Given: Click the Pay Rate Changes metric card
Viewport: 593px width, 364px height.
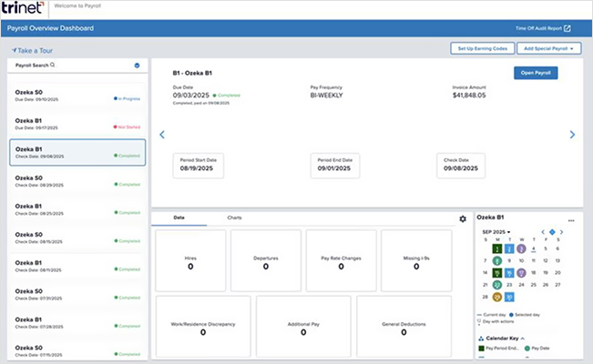Looking at the screenshot, I should pyautogui.click(x=341, y=261).
